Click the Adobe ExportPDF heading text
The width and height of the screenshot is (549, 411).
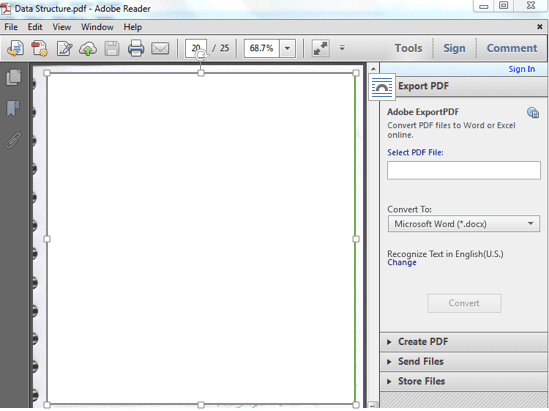click(x=423, y=112)
